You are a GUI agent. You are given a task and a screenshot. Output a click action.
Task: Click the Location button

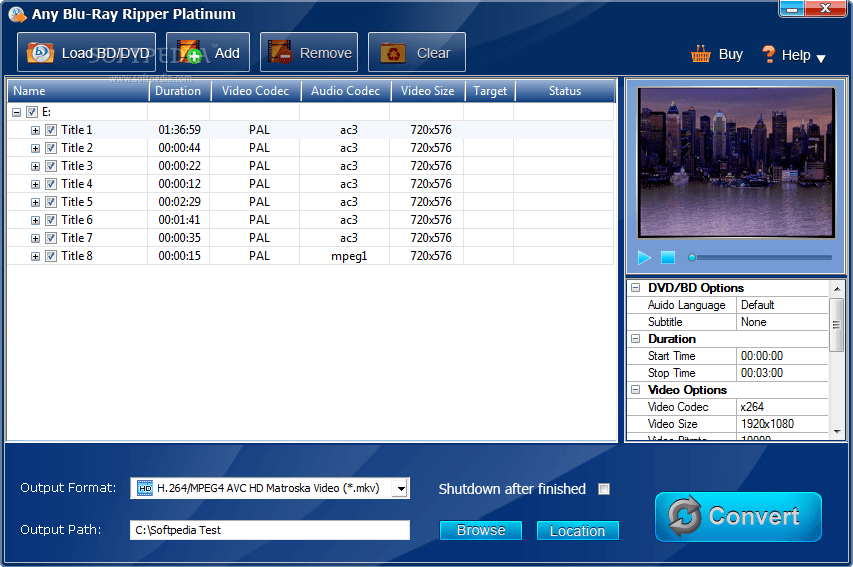coord(578,531)
